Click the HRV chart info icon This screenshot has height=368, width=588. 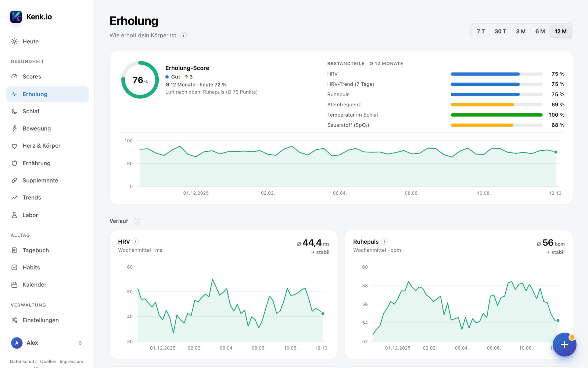pyautogui.click(x=136, y=242)
